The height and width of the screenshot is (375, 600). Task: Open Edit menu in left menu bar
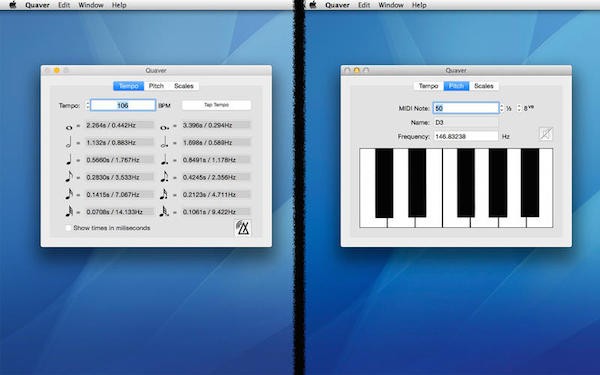point(64,5)
